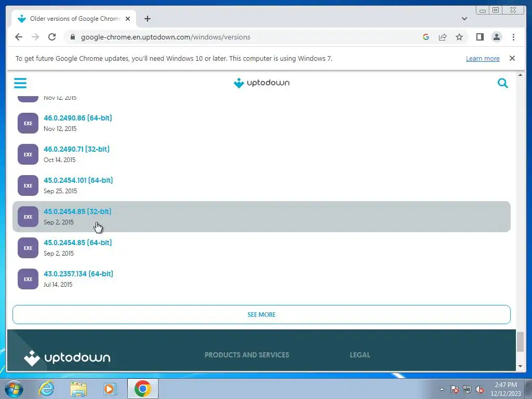
Task: Click the Sep 25, 2015 date text
Action: pos(60,191)
